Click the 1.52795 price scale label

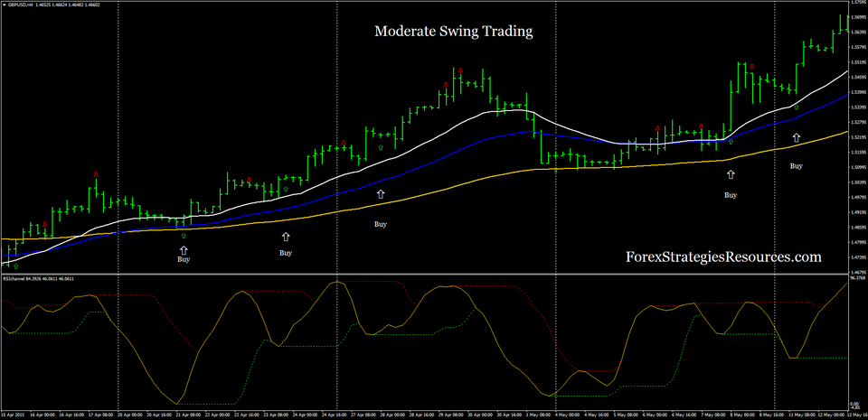tap(857, 122)
